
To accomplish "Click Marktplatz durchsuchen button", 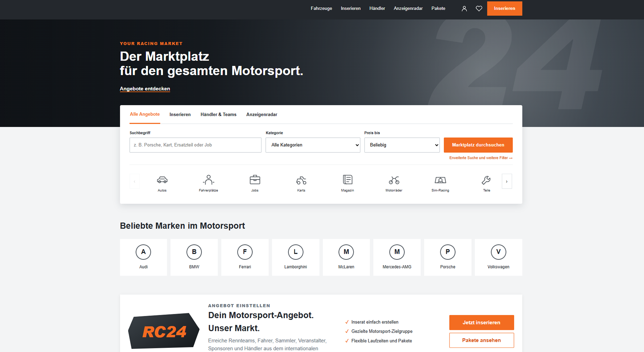I will pos(478,145).
